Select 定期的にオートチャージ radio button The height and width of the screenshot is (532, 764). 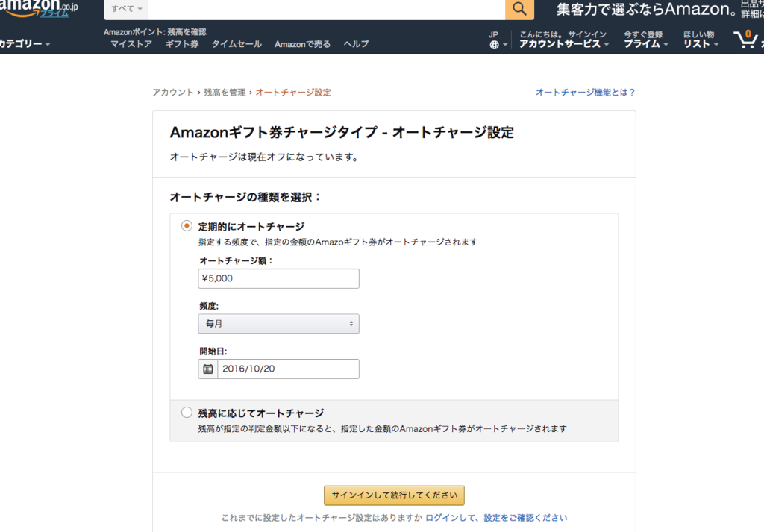tap(187, 226)
